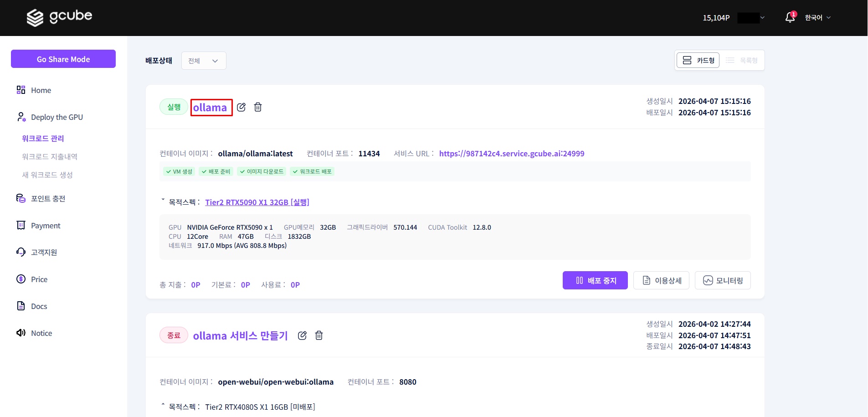Open 이용상세 usage details
The image size is (868, 417).
[x=661, y=280]
